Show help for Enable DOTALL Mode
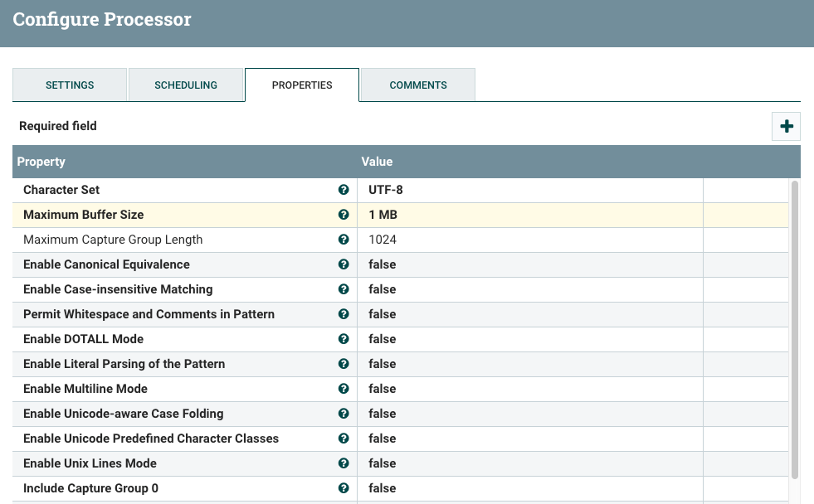Viewport: 814px width, 504px height. pyautogui.click(x=344, y=339)
